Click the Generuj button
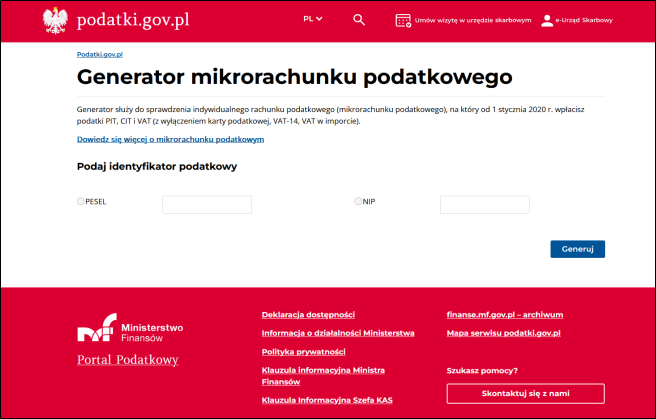The width and height of the screenshot is (656, 419). 577,249
